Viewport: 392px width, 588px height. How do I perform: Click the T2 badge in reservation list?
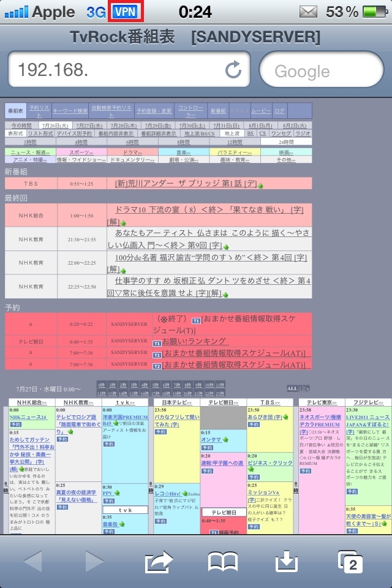tap(157, 366)
